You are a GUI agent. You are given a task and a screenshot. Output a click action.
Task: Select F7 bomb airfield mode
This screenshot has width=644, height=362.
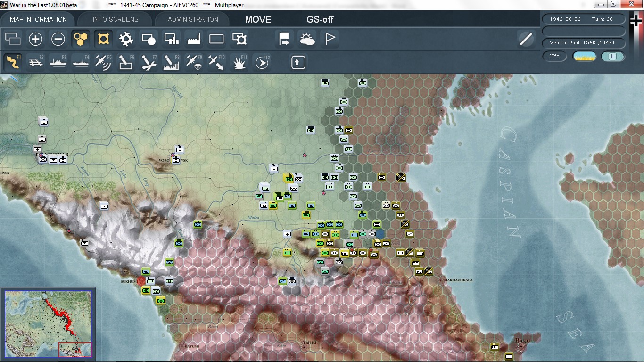click(149, 62)
